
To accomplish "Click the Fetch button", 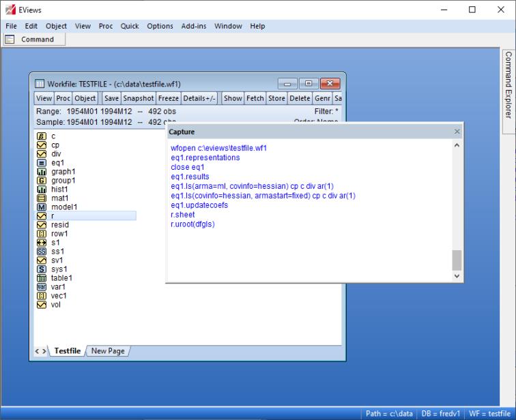I will point(255,98).
